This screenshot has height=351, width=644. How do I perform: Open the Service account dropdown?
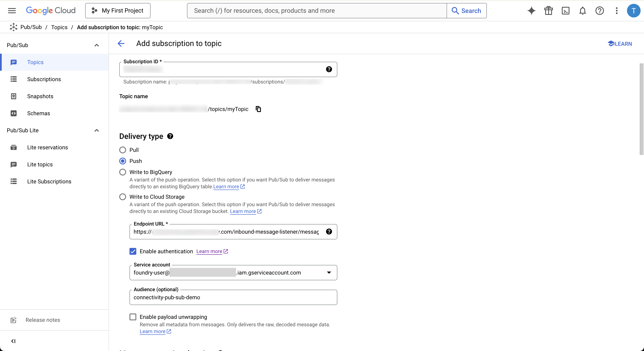coord(329,272)
